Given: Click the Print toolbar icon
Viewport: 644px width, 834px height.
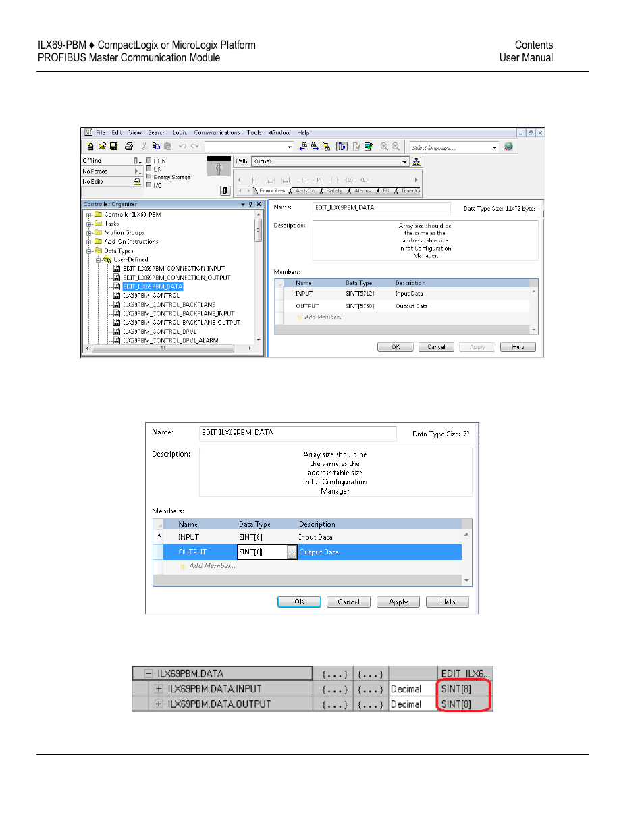Looking at the screenshot, I should tap(129, 147).
